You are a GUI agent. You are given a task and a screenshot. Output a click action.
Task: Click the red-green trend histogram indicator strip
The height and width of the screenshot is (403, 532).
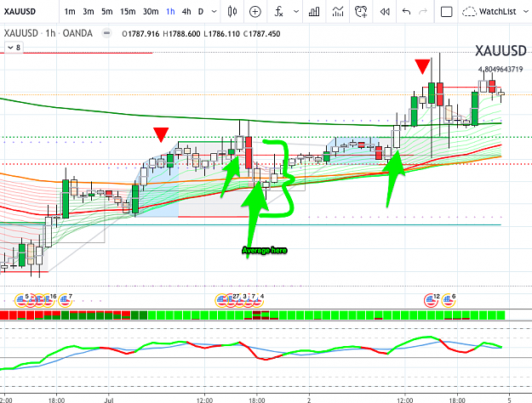coord(253,315)
